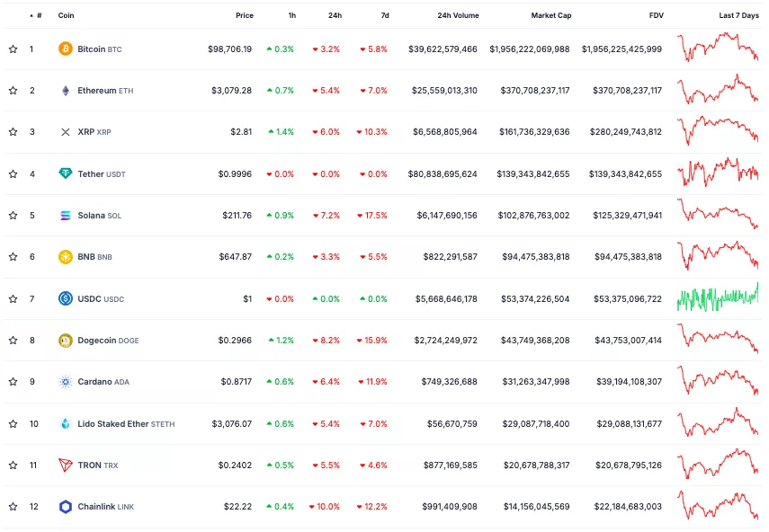
Task: Click the Price column header
Action: click(x=244, y=15)
